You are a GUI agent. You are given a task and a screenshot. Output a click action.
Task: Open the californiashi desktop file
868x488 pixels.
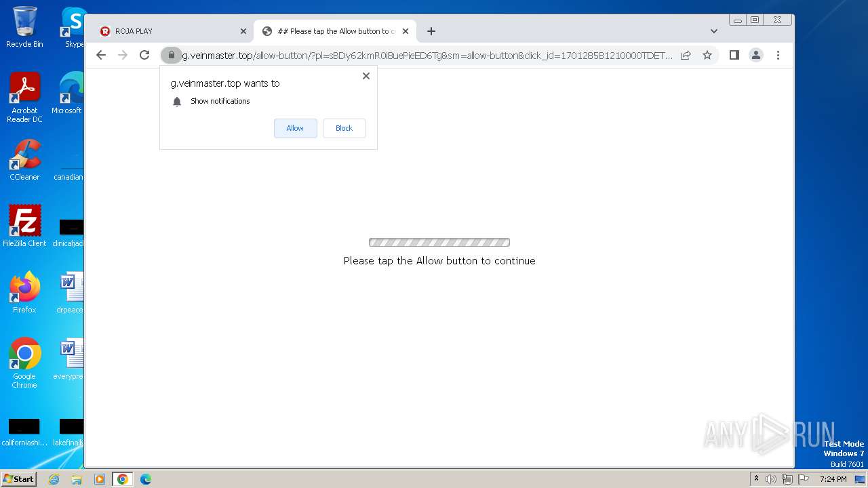pos(24,432)
